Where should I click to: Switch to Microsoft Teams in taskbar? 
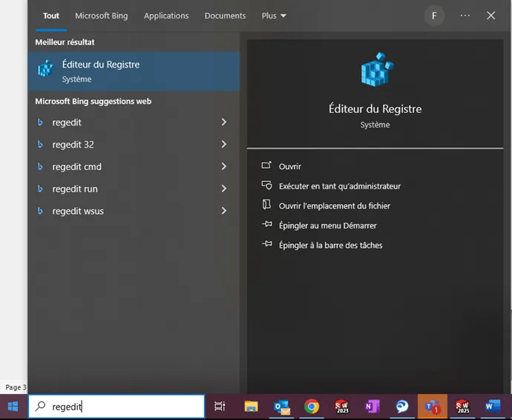tap(432, 407)
